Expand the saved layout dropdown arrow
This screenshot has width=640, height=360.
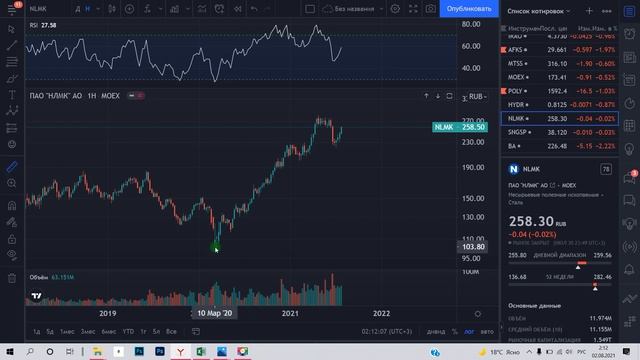tap(381, 9)
